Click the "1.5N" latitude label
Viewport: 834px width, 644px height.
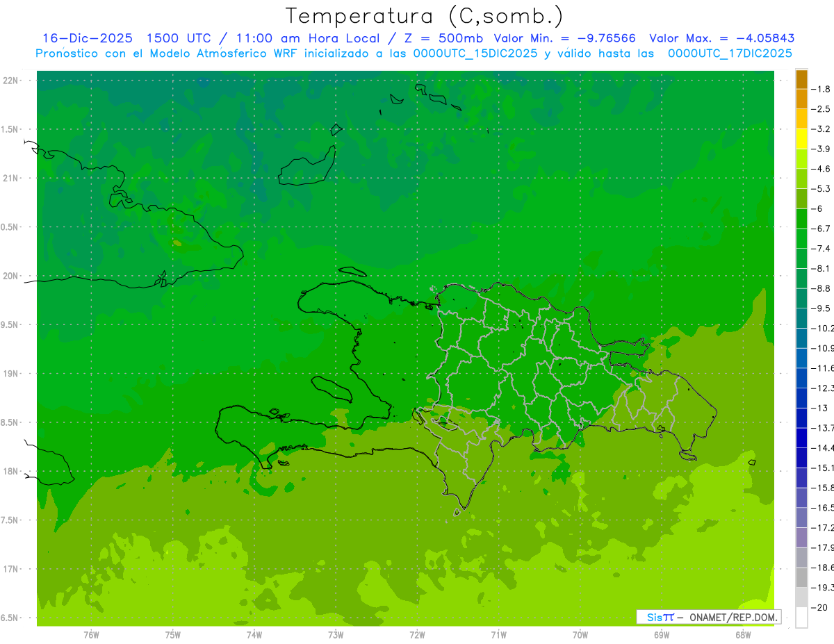[x=10, y=129]
